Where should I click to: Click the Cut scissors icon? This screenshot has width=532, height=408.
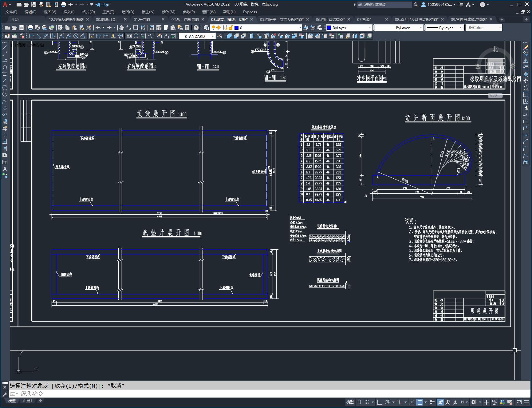point(61,28)
